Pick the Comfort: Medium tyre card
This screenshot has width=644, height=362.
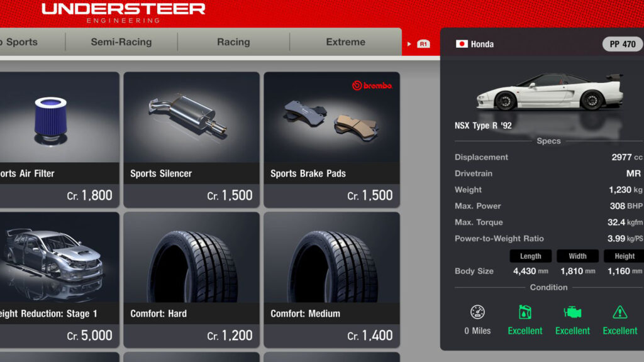point(332,280)
